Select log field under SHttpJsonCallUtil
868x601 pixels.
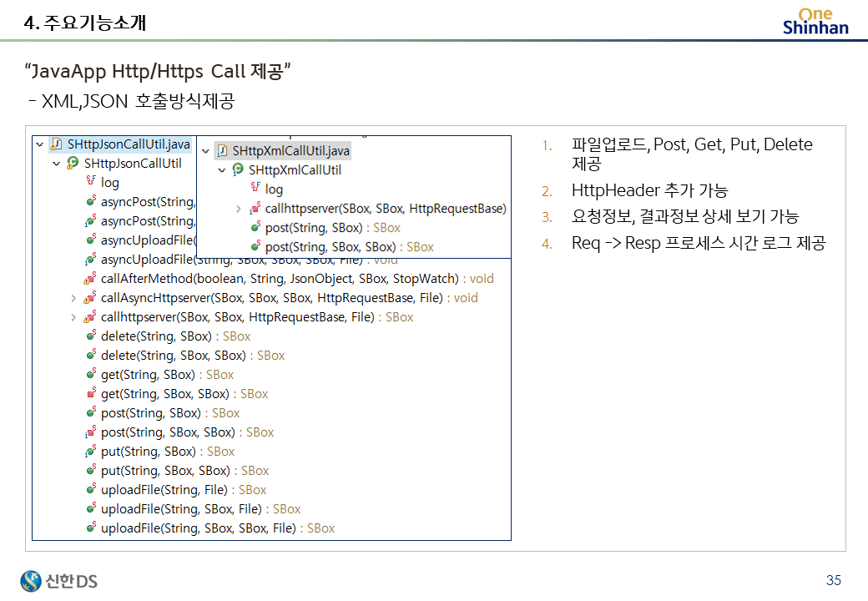click(109, 183)
